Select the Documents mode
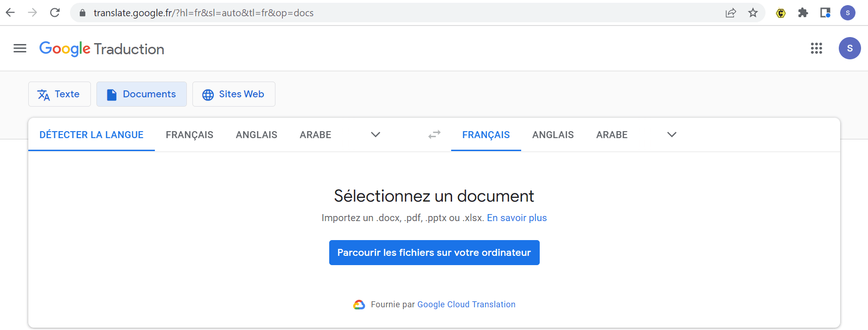This screenshot has height=330, width=868. pyautogui.click(x=141, y=94)
